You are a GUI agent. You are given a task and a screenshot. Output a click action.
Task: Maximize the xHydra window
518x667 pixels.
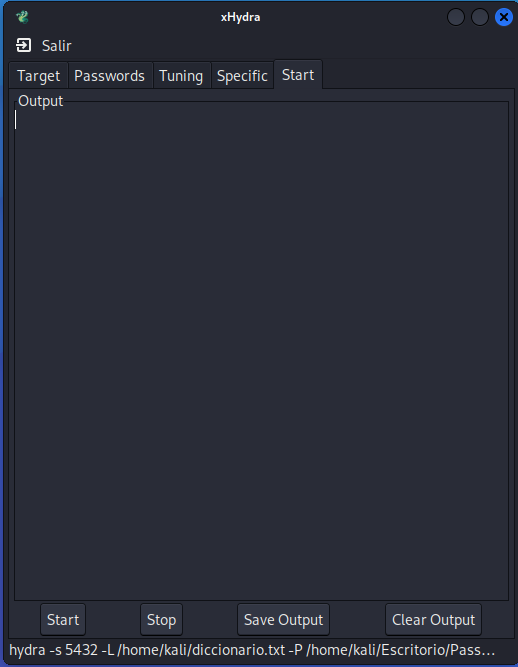(480, 17)
